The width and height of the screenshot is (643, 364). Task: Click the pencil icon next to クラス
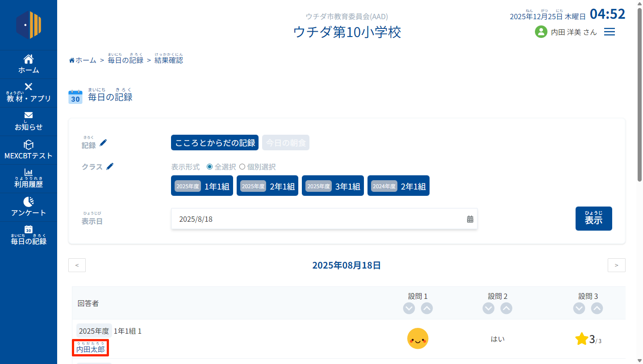110,166
